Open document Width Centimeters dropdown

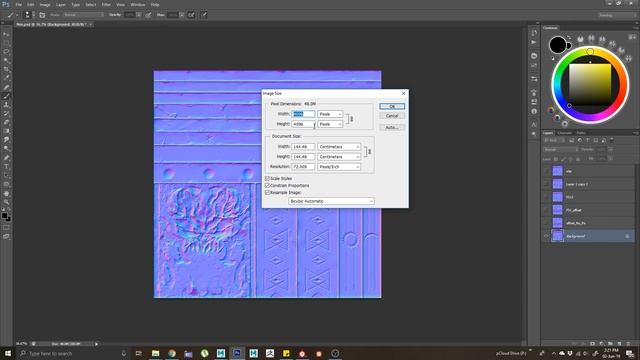tap(339, 147)
